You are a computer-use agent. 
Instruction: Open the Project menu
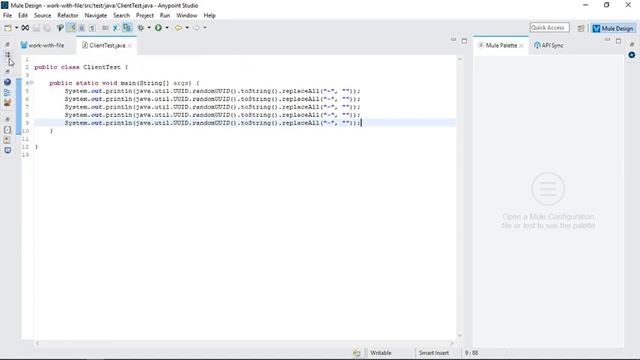145,16
